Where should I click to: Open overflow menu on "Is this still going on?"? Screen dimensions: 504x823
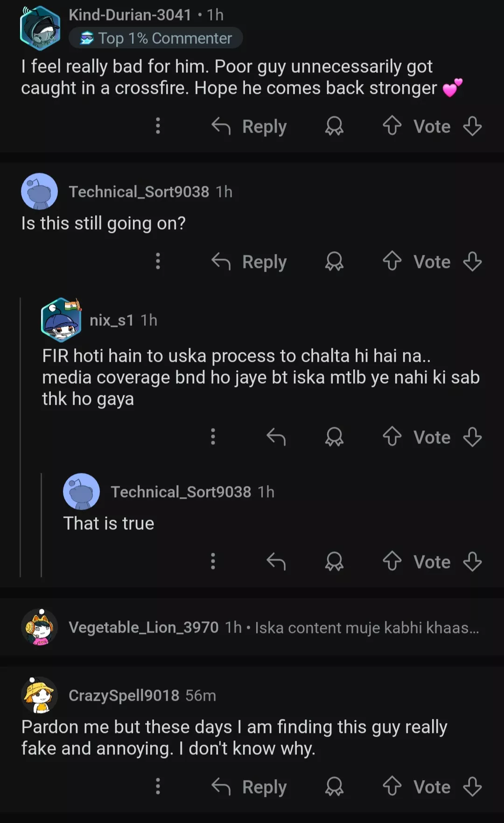coord(158,261)
